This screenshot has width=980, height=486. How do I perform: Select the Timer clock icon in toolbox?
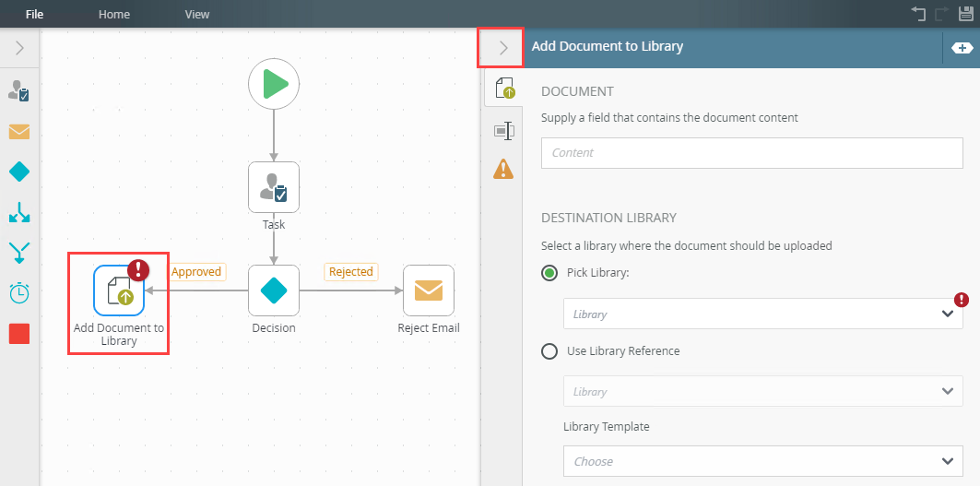[x=19, y=292]
